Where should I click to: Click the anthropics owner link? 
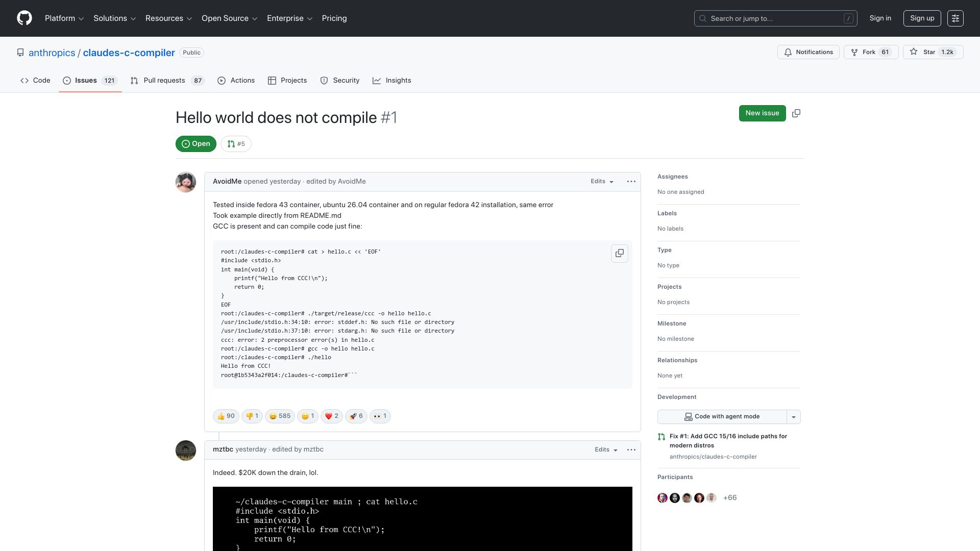52,53
